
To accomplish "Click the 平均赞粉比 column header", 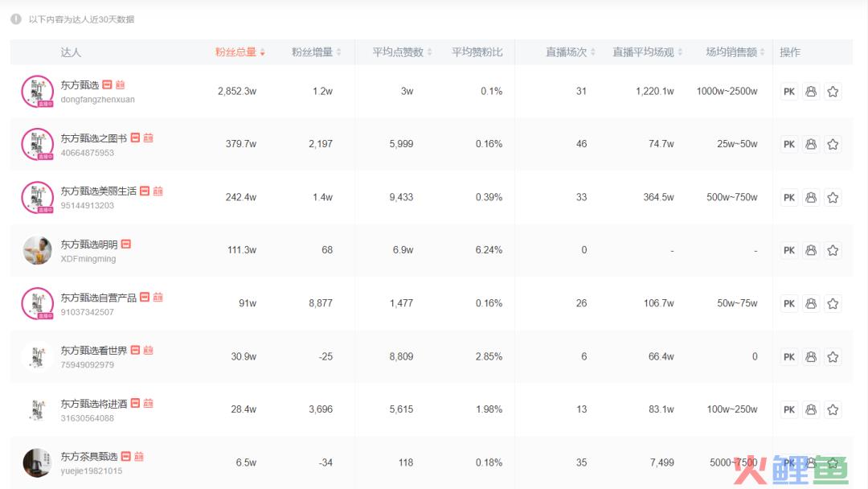I will 477,52.
